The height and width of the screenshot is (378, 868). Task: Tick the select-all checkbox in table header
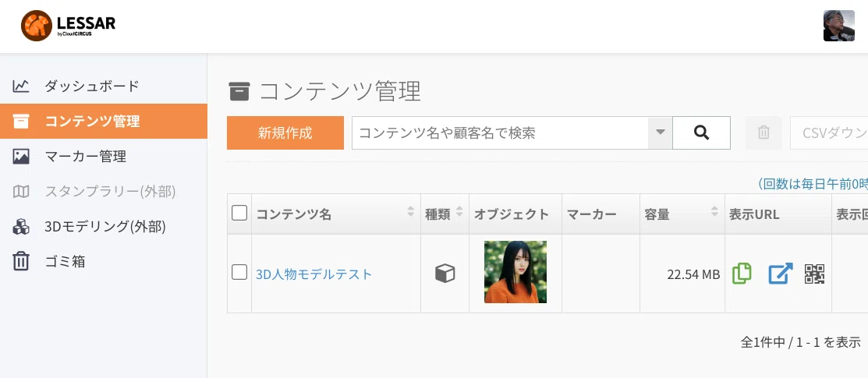coord(239,213)
